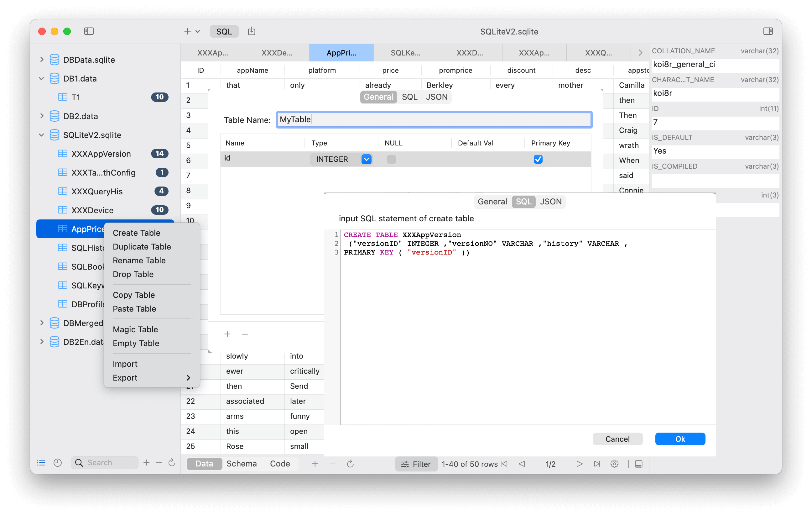Click the Cancel button
Image resolution: width=812 pixels, height=516 pixels.
tap(617, 439)
